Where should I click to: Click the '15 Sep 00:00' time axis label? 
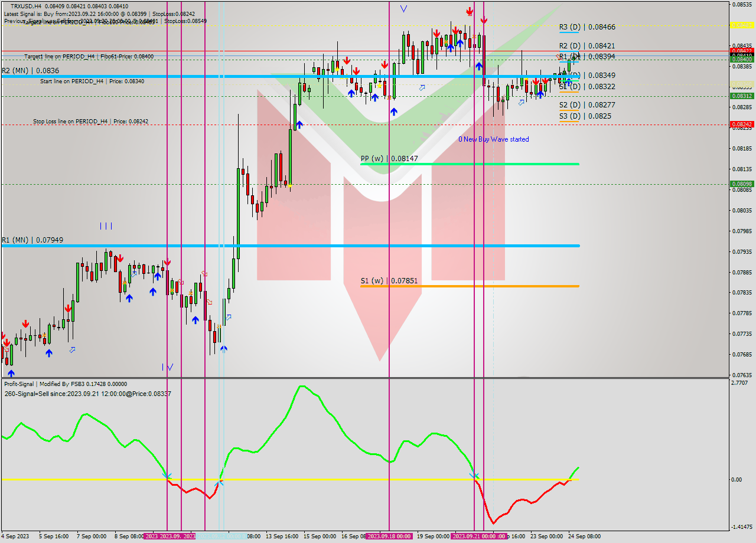pyautogui.click(x=320, y=537)
